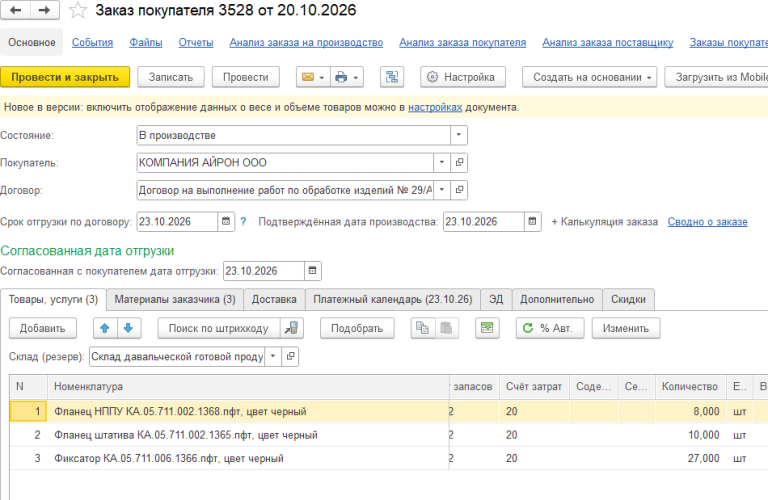Switch to the Основное section
768x500 pixels.
pos(31,42)
